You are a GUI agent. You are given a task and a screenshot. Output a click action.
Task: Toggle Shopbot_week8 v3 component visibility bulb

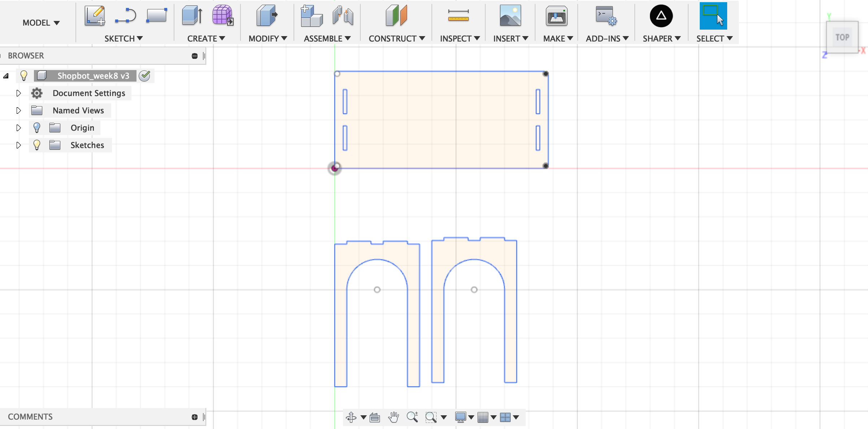pyautogui.click(x=24, y=76)
